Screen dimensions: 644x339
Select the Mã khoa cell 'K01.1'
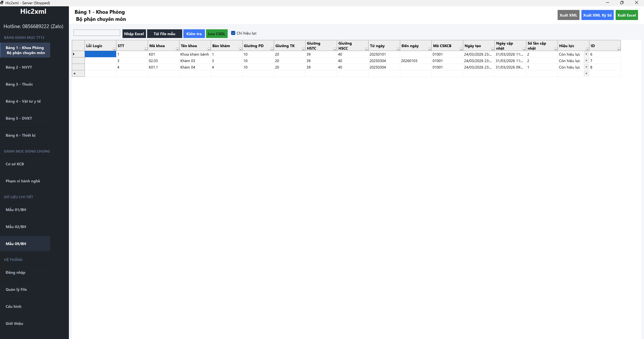[x=163, y=67]
